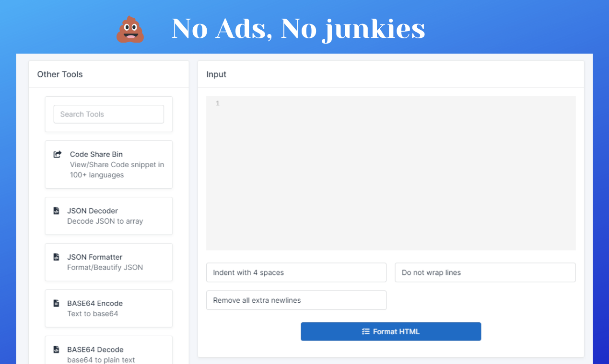Open the Do not wrap lines dropdown
Screen dimensions: 609x364
(485, 273)
